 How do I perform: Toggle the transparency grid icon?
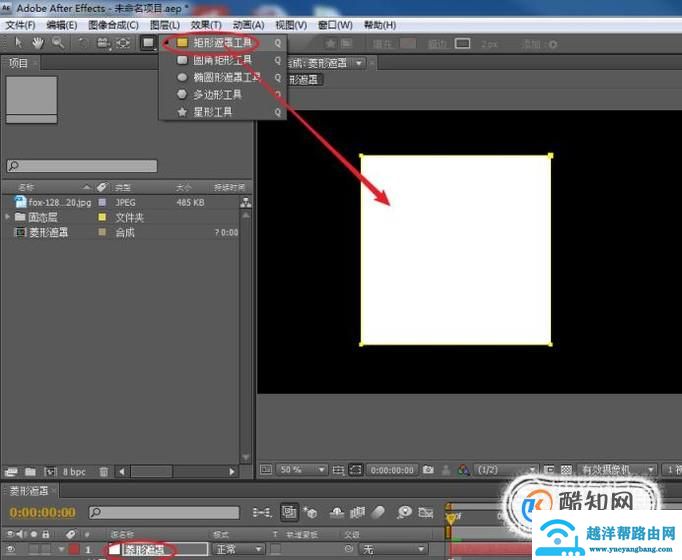[x=566, y=470]
